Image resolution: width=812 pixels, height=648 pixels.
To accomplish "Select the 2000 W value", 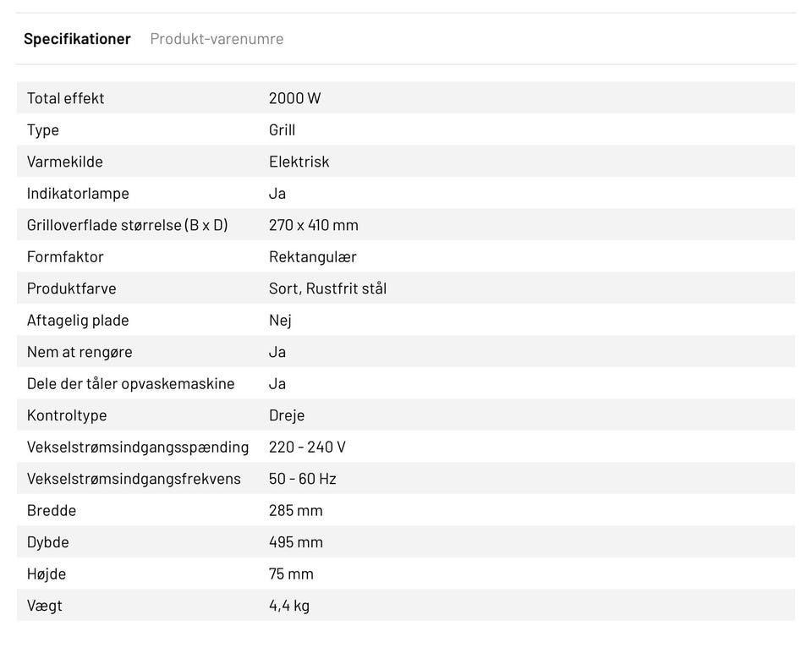I will [295, 98].
